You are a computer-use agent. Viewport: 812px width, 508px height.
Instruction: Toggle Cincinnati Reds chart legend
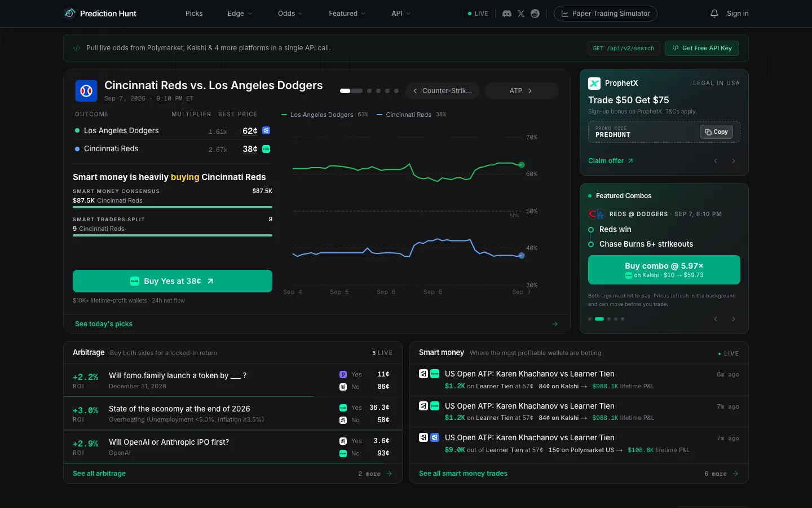[x=412, y=115]
